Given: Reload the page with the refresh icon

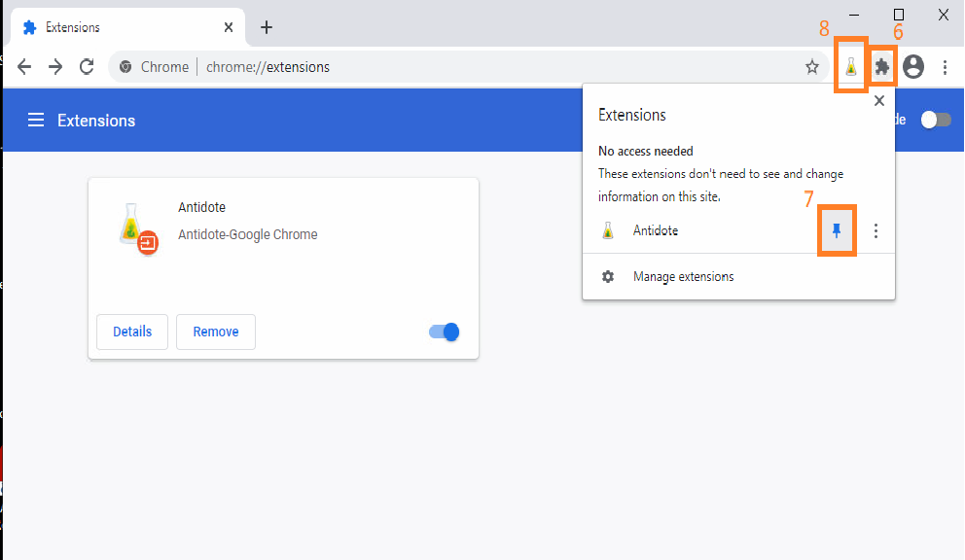Looking at the screenshot, I should click(x=87, y=67).
